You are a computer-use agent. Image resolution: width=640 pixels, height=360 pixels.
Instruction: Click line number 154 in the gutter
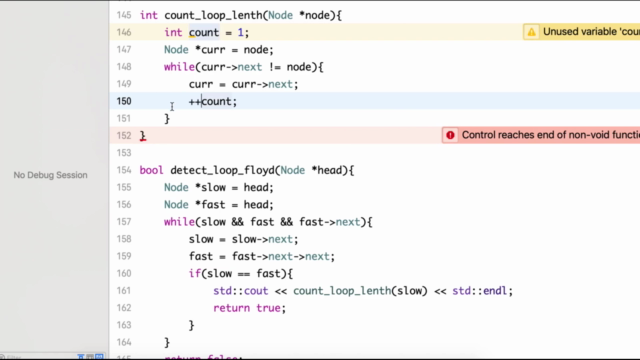tap(124, 170)
